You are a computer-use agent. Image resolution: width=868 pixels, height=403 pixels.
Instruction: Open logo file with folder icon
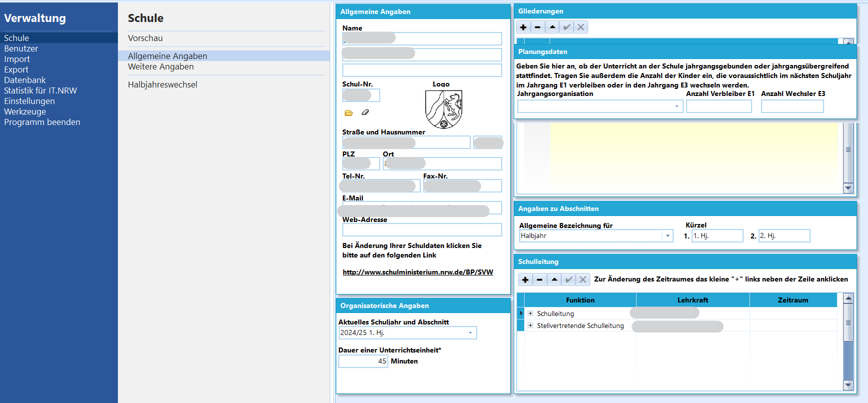pos(349,113)
